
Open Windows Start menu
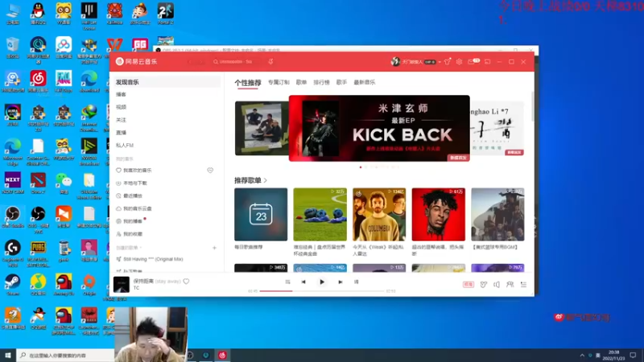(8, 355)
